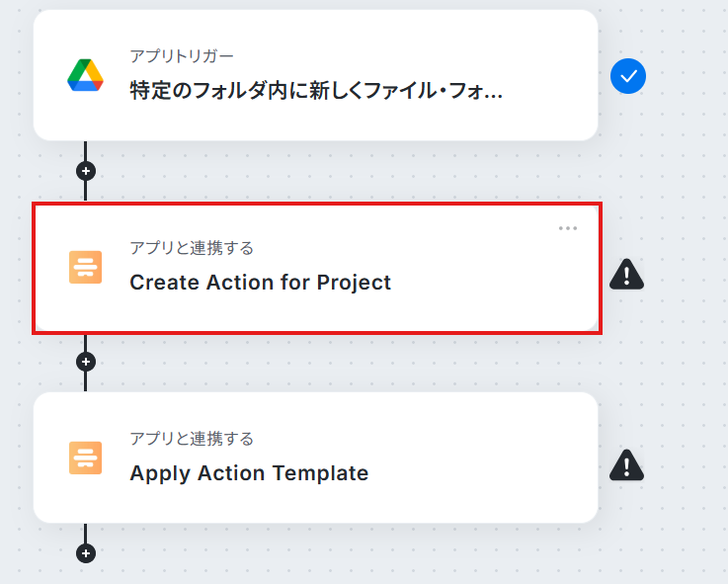Click アプリと連携する label above Apply Action Template

click(192, 438)
